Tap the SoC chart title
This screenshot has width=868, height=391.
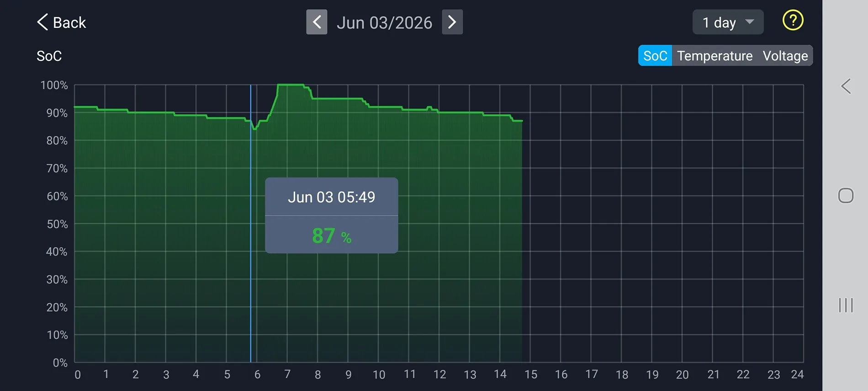49,56
